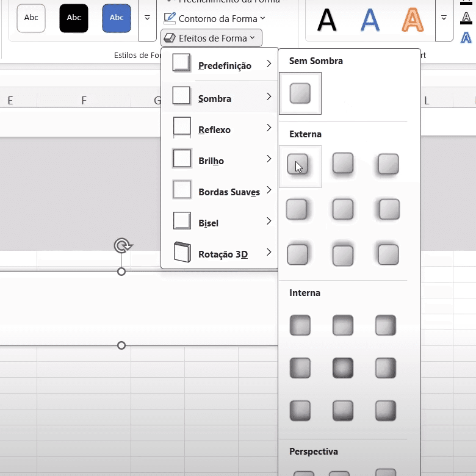Select center Interna shadow, row two
476x476 pixels.
click(x=343, y=368)
